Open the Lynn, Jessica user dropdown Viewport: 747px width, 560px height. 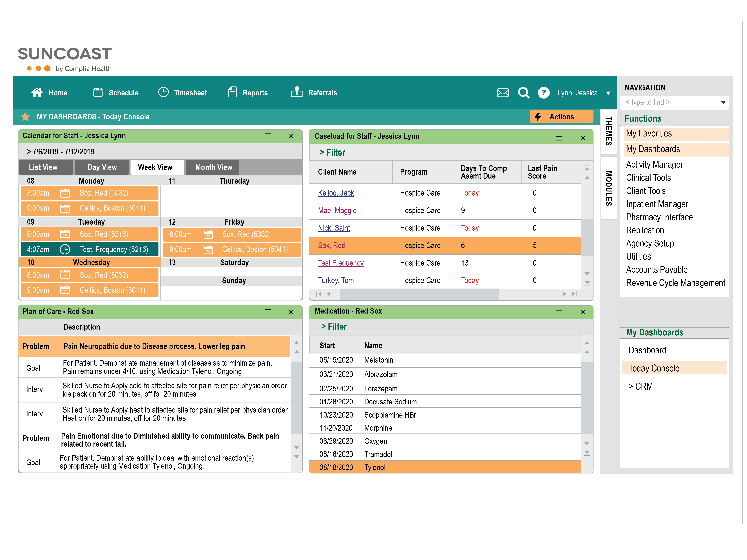(x=608, y=93)
